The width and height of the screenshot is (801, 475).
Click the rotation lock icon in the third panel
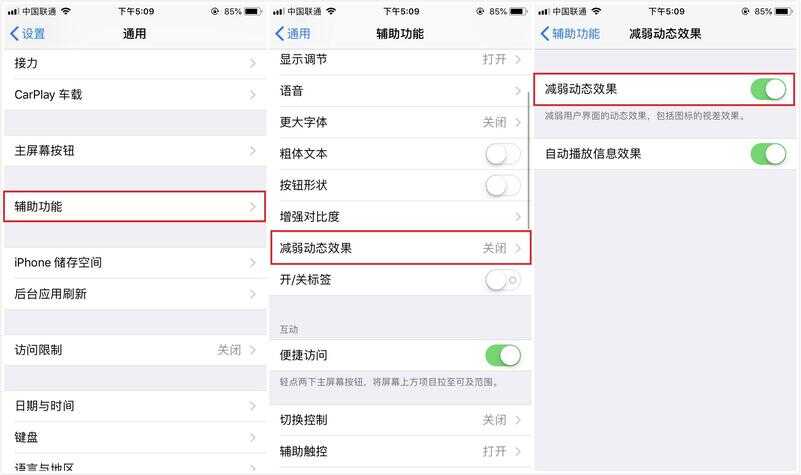(745, 11)
